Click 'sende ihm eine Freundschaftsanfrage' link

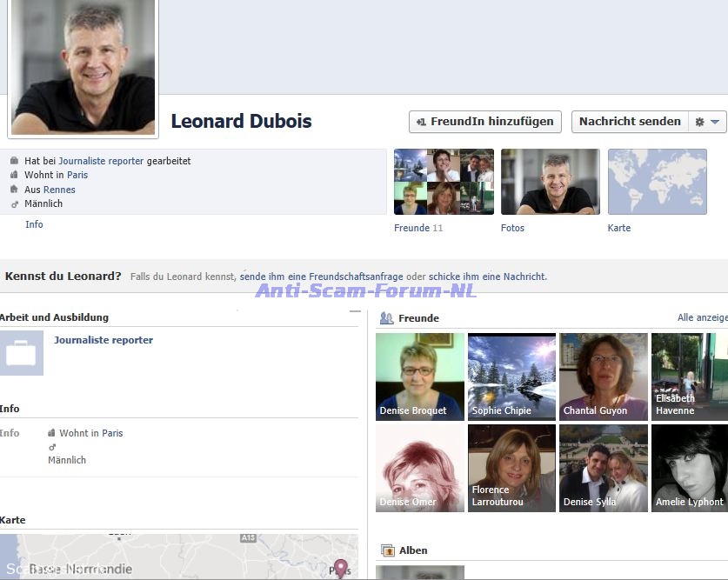(x=322, y=277)
